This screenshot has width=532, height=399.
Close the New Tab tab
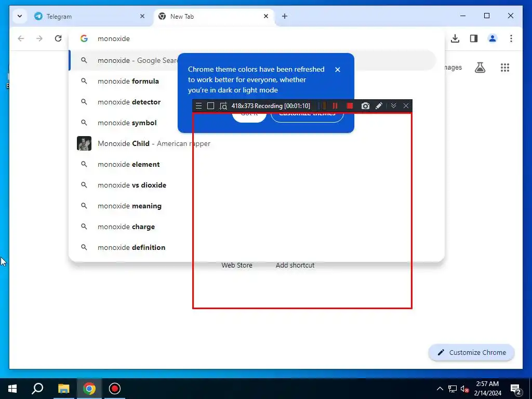(x=266, y=16)
